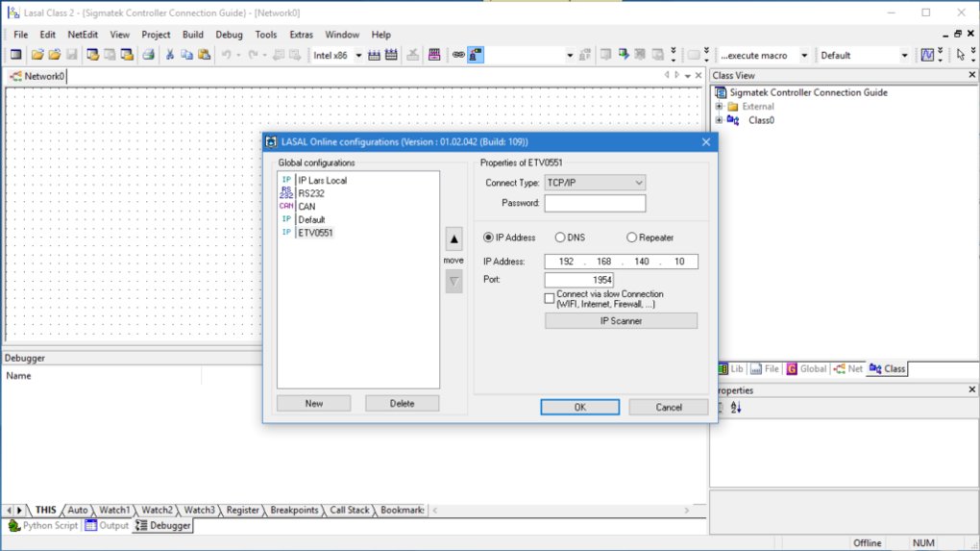Click the Undo arrow icon
Screen dimensions: 980x551
click(226, 55)
